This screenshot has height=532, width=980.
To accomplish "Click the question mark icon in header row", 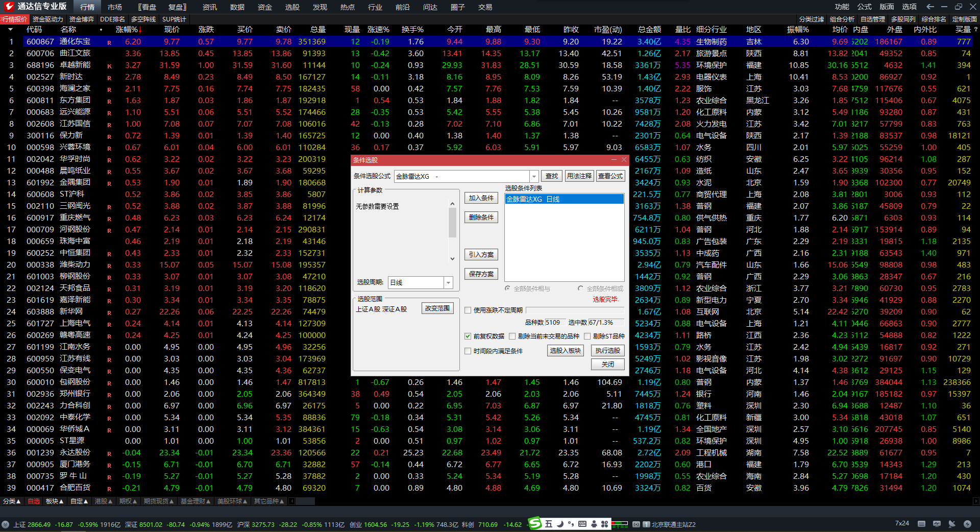I will pos(975,30).
